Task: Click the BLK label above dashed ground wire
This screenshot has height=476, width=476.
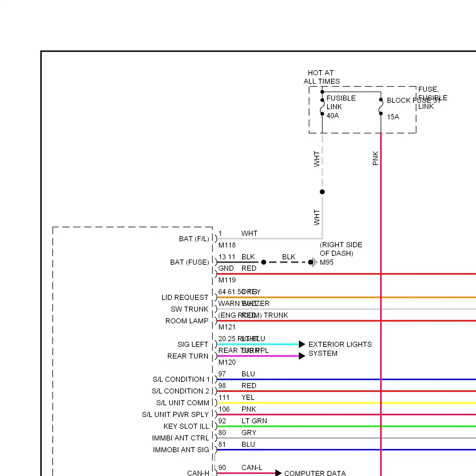Action: pos(289,257)
